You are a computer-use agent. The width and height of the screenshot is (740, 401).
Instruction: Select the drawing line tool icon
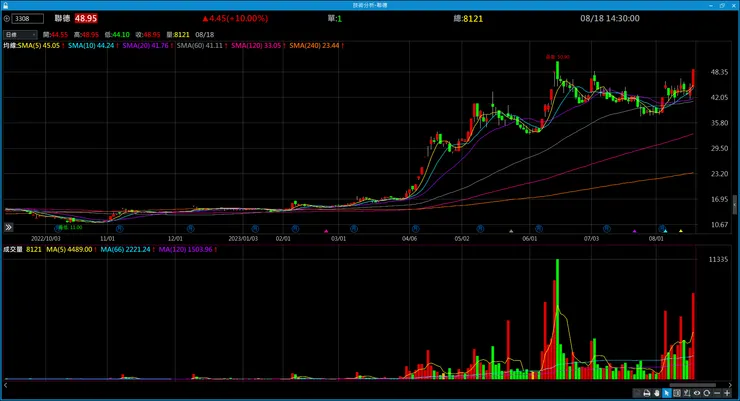pyautogui.click(x=687, y=393)
